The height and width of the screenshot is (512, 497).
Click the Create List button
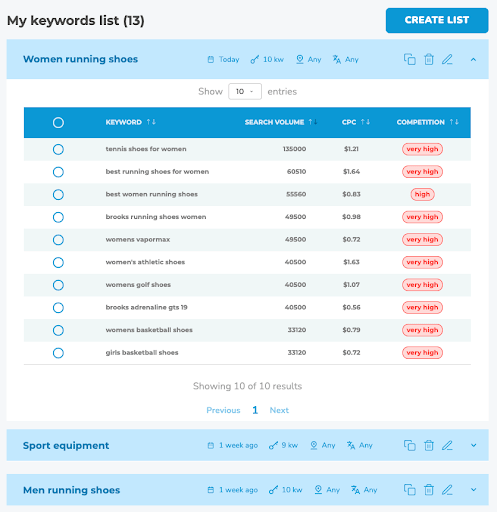tap(437, 20)
